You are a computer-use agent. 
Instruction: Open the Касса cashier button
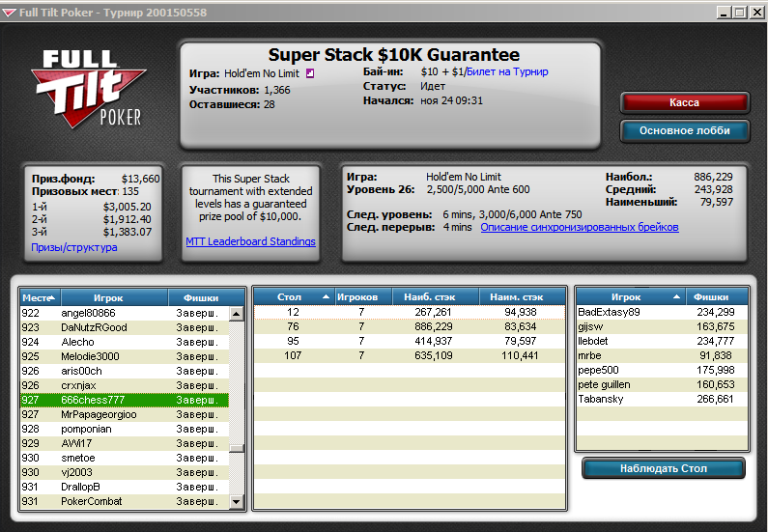(684, 102)
